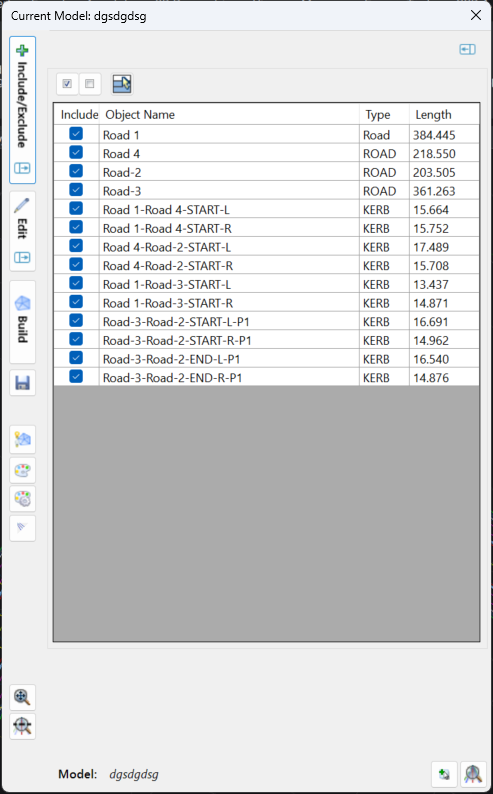Expand the Include/Exclude tab arrow icon
The image size is (493, 794).
point(22,168)
